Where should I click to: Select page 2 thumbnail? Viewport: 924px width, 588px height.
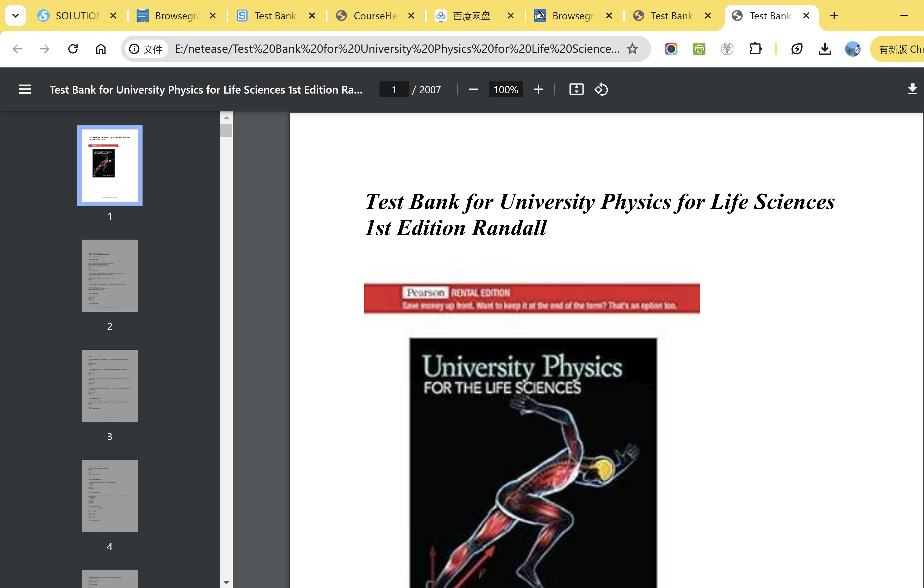pyautogui.click(x=110, y=276)
